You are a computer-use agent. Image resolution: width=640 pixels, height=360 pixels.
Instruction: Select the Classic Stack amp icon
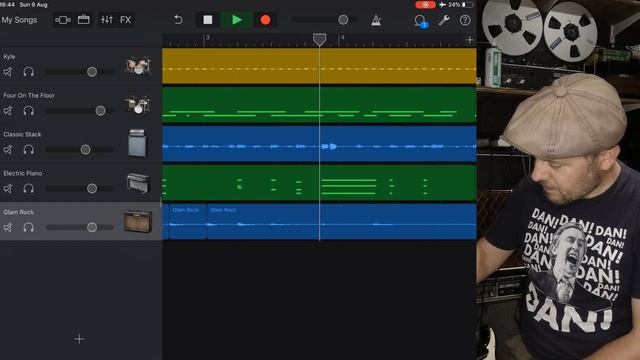137,143
